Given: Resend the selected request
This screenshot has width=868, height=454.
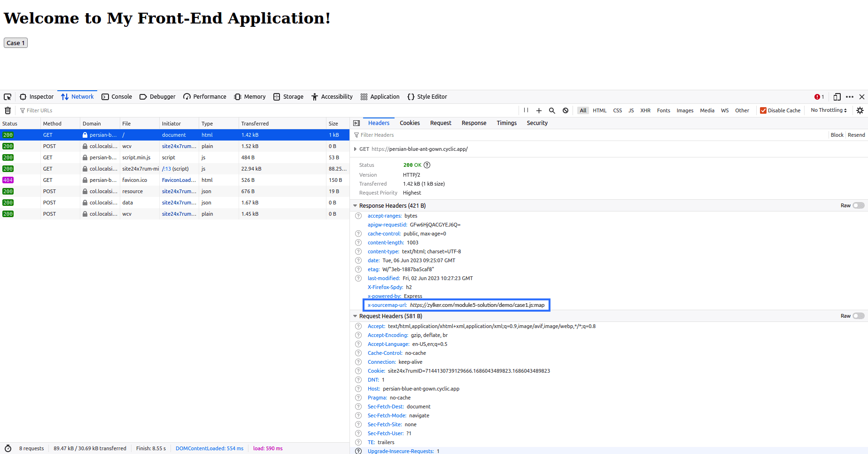Looking at the screenshot, I should point(856,135).
